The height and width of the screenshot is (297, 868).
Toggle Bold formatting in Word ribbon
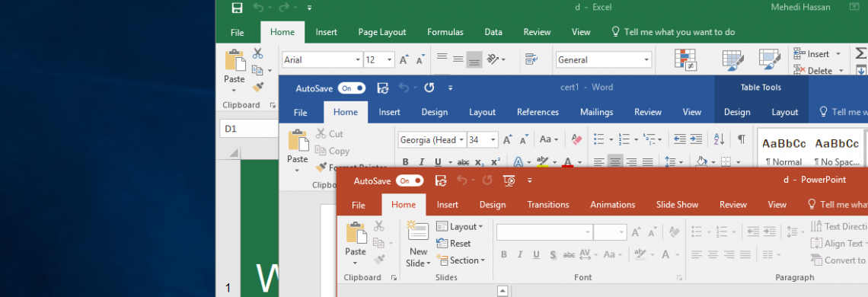(x=405, y=161)
